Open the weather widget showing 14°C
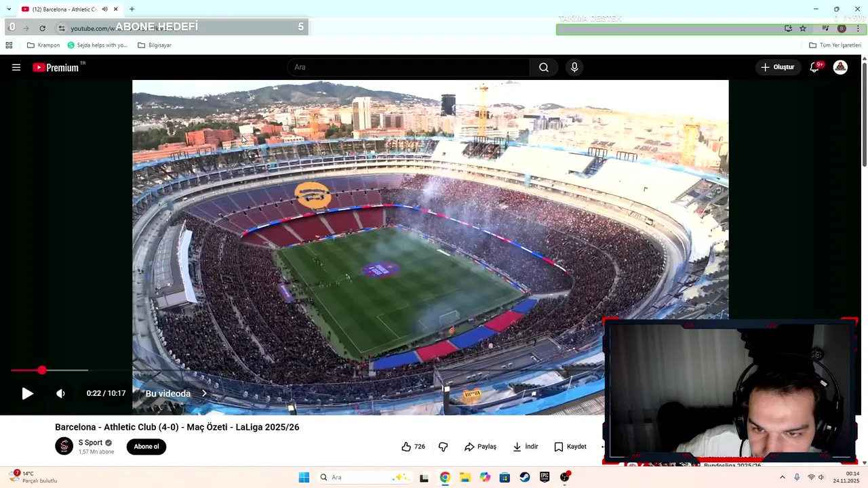The image size is (868, 488). pos(33,477)
